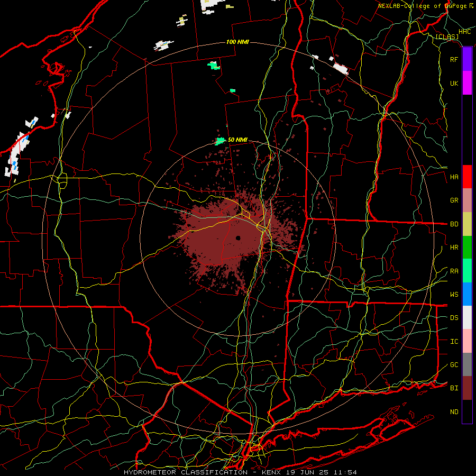Click green rain echo beside 50 NMI label
The height and width of the screenshot is (476, 476).
click(220, 141)
